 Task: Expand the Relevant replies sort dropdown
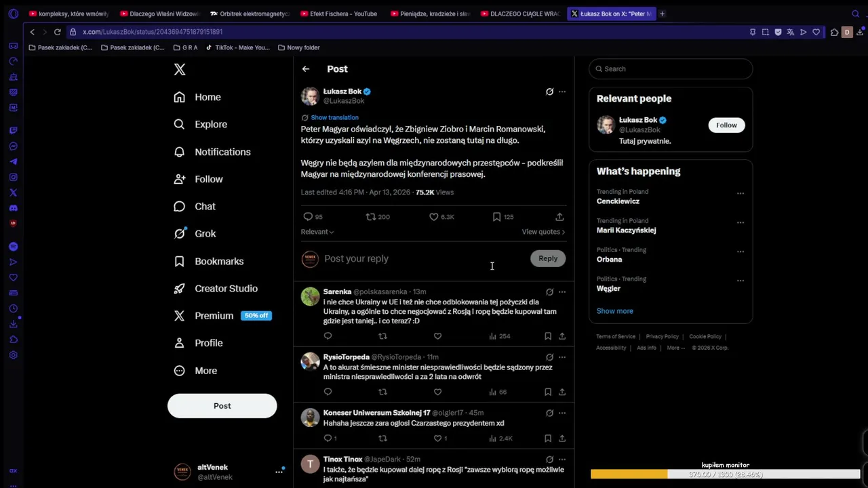click(317, 232)
